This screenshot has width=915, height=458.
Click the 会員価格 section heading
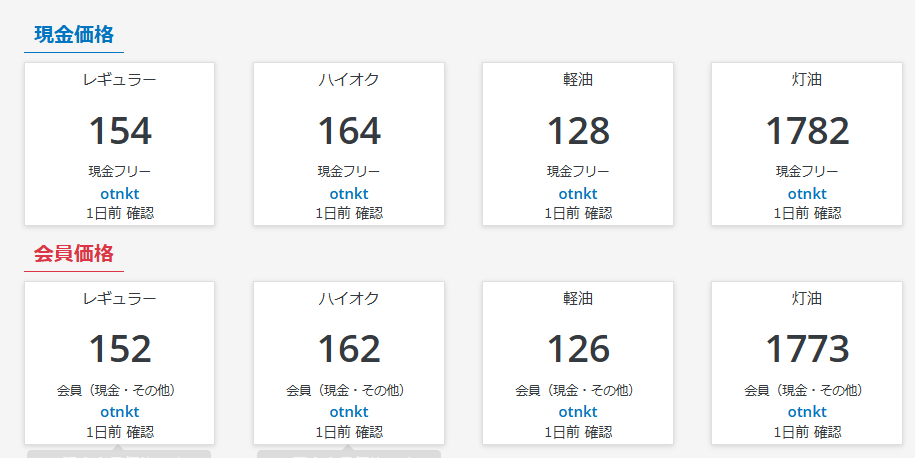[74, 253]
